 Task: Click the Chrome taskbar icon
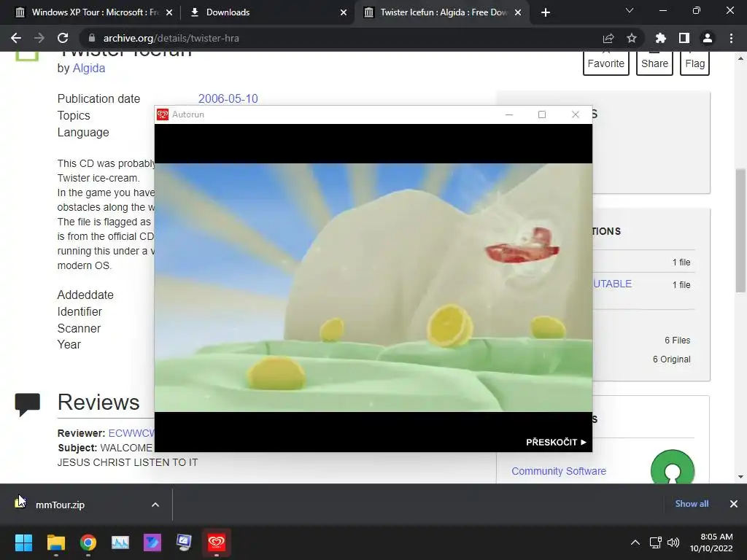(x=88, y=542)
